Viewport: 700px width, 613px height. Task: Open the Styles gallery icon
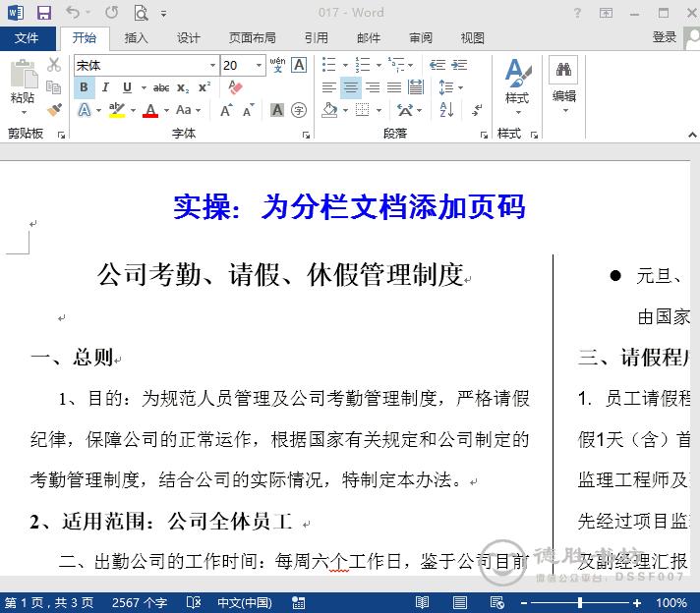pyautogui.click(x=517, y=74)
